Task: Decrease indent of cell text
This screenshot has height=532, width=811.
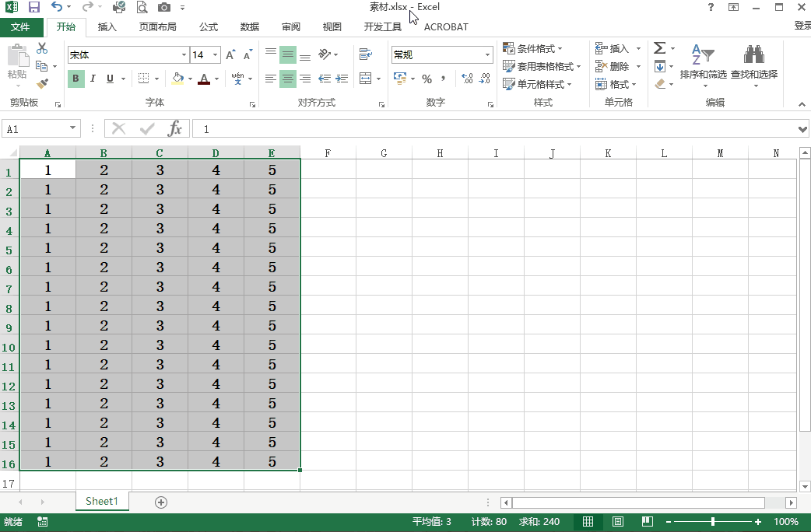Action: pos(325,79)
